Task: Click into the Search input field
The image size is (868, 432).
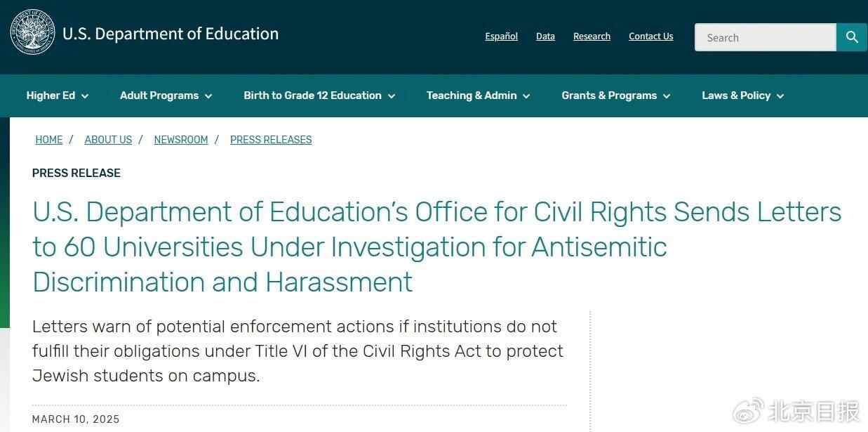Action: 765,37
